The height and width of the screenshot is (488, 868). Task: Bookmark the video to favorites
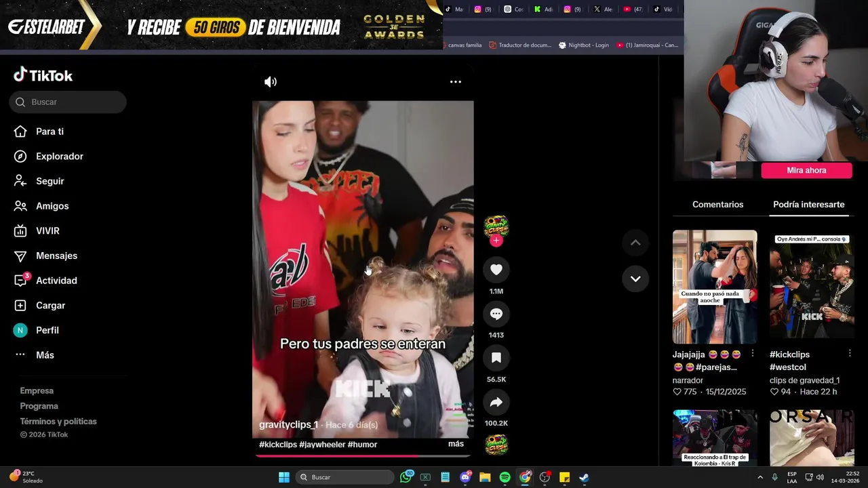coord(496,358)
